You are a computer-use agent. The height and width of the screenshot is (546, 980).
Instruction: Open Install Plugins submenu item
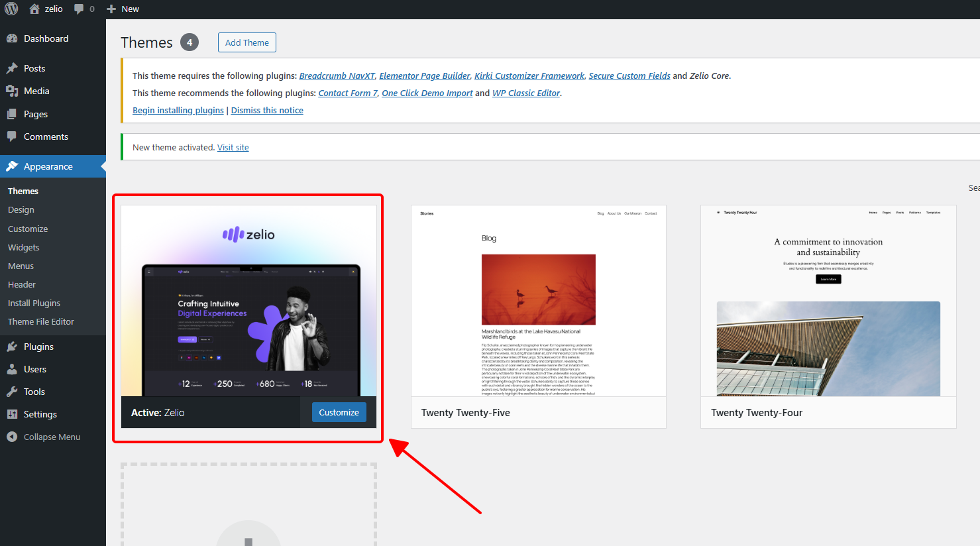coord(34,303)
